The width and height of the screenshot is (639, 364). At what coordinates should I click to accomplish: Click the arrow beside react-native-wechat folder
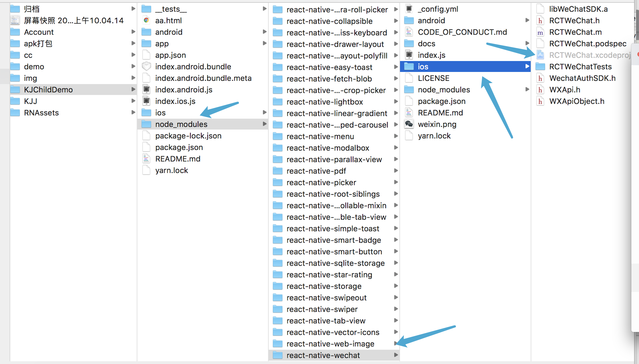[396, 355]
